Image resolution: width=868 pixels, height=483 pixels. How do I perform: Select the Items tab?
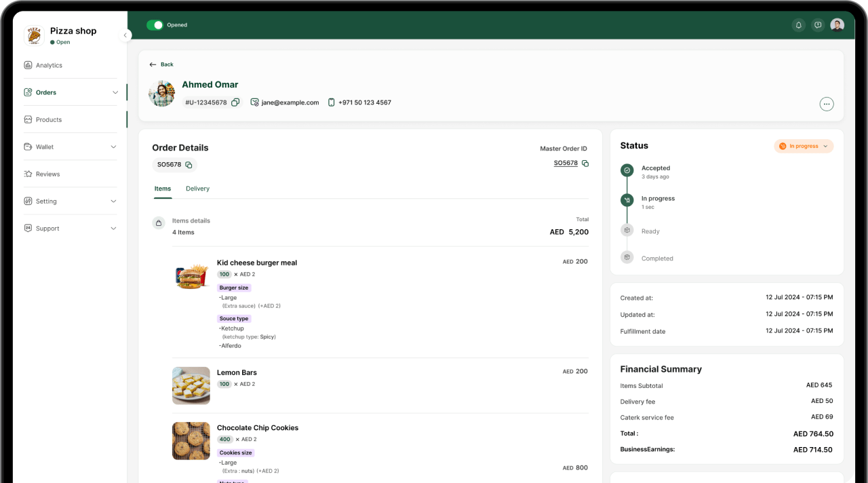(162, 189)
